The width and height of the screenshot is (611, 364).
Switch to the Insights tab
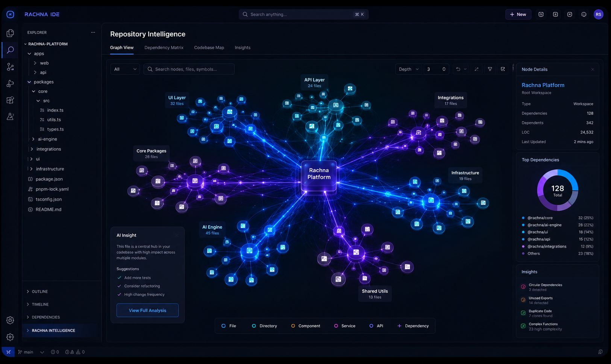[x=243, y=48]
